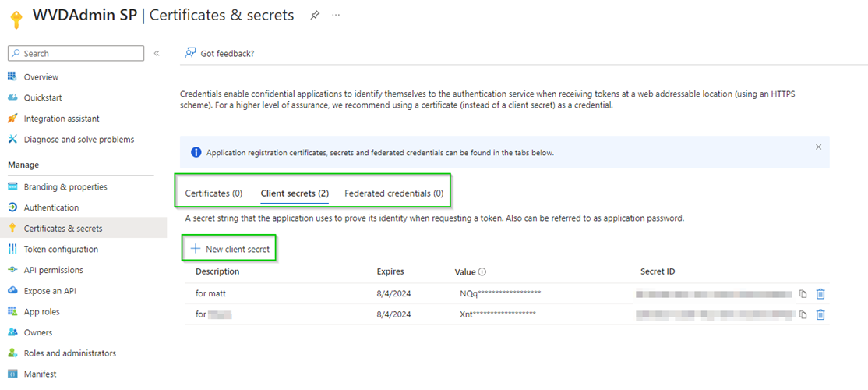The image size is (868, 390).
Task: Pin the WVDAdmin SP blade
Action: [x=315, y=15]
